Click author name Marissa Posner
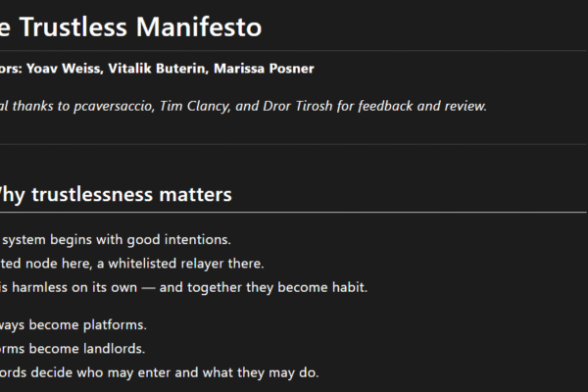Screen dimensions: 588x392 tap(264, 69)
